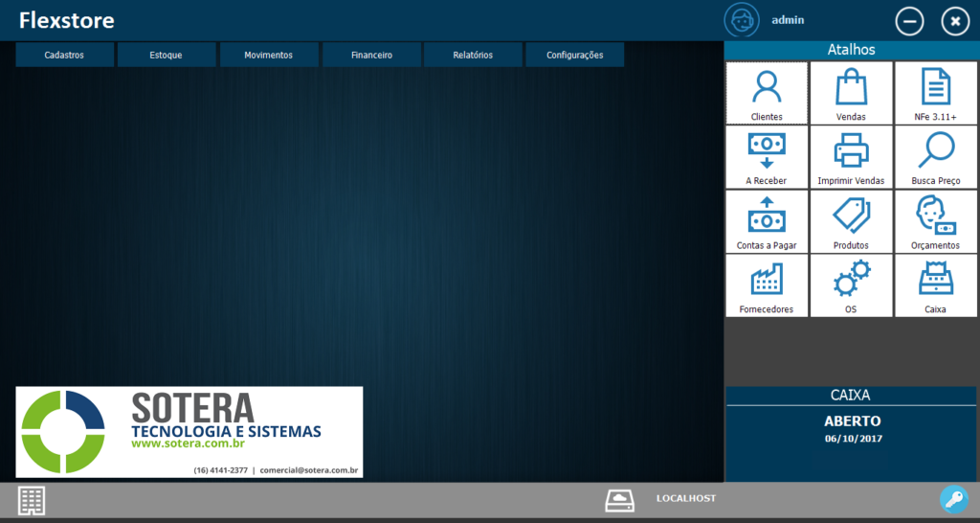
Task: Click the blue key icon
Action: (953, 499)
